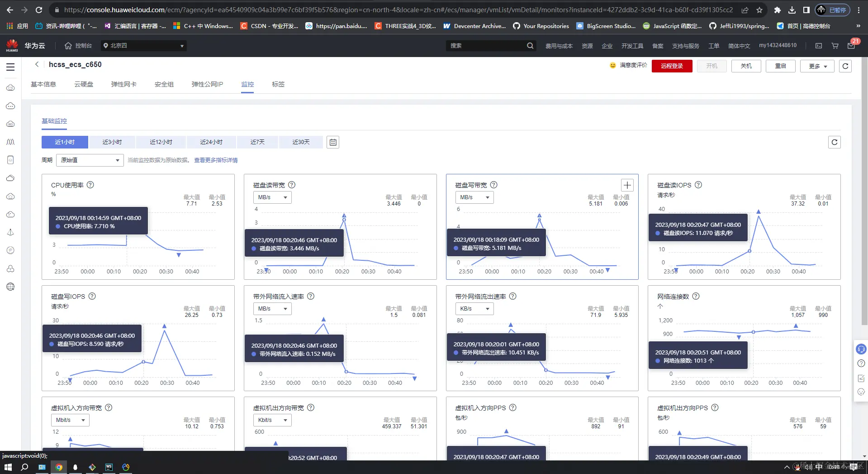Click the Windows Start button

click(8, 467)
